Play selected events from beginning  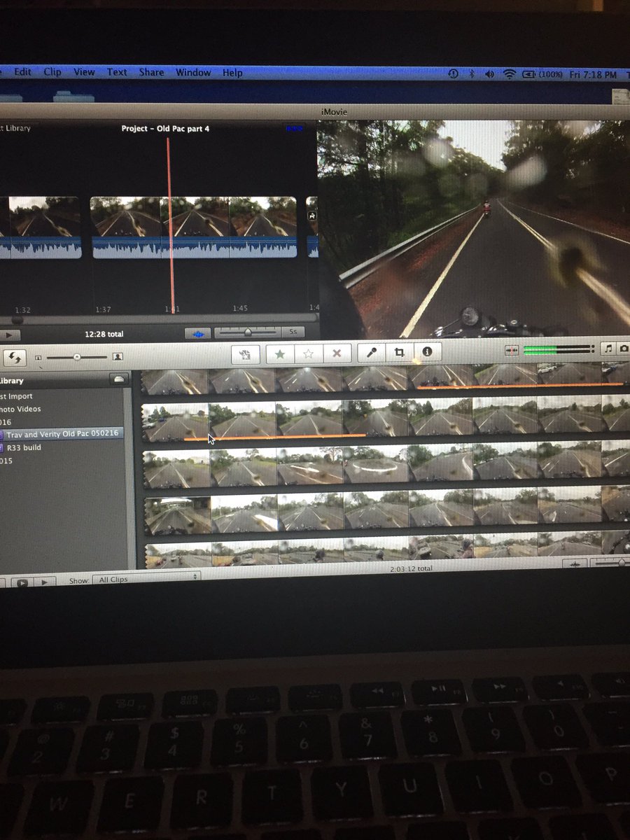[44, 582]
